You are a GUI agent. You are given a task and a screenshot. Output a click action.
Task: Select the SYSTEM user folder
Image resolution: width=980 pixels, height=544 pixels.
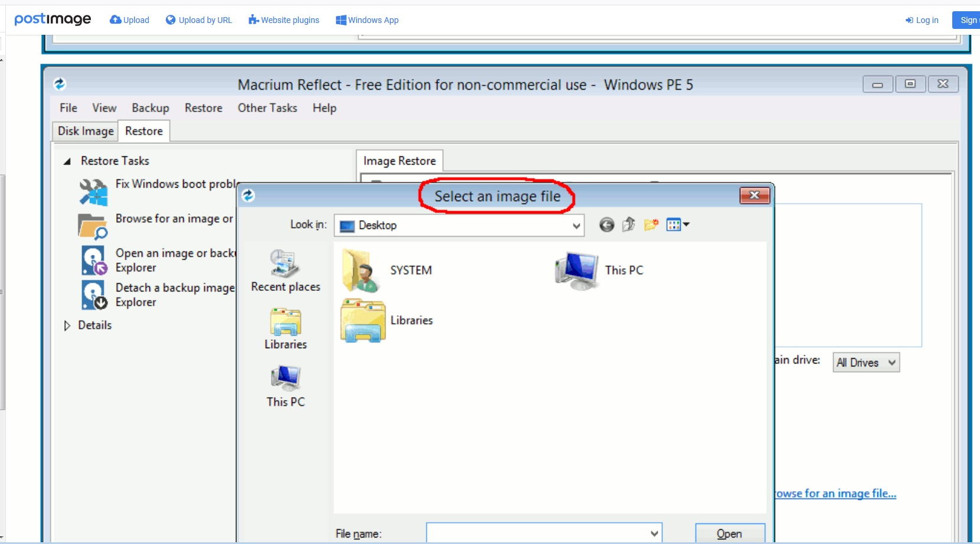[387, 270]
